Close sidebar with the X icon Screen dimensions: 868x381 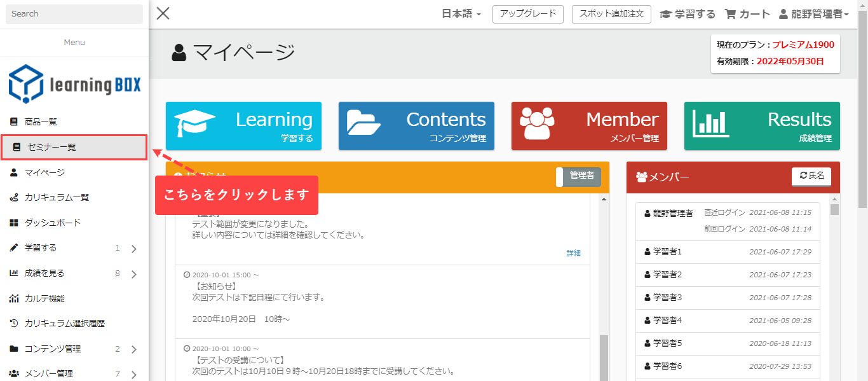point(163,13)
